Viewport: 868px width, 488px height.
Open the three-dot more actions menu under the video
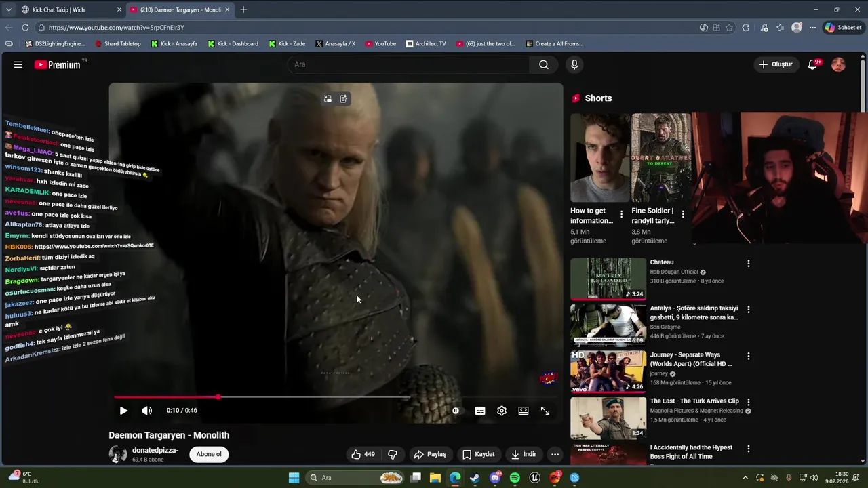pos(555,454)
